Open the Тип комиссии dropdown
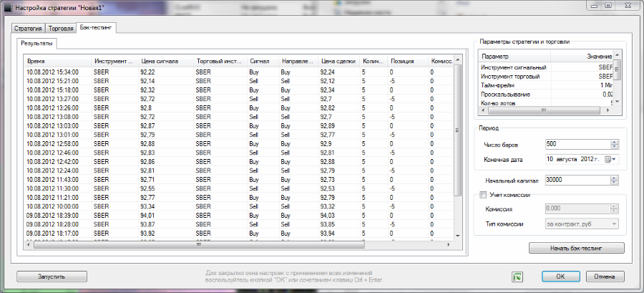Screen dimensions: 644x293 click(x=615, y=224)
